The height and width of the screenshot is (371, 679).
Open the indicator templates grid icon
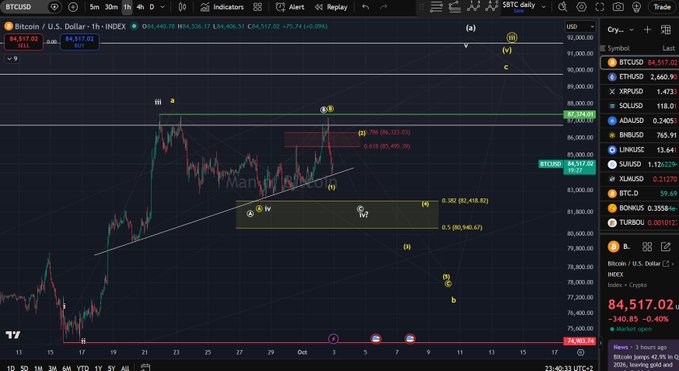[257, 7]
